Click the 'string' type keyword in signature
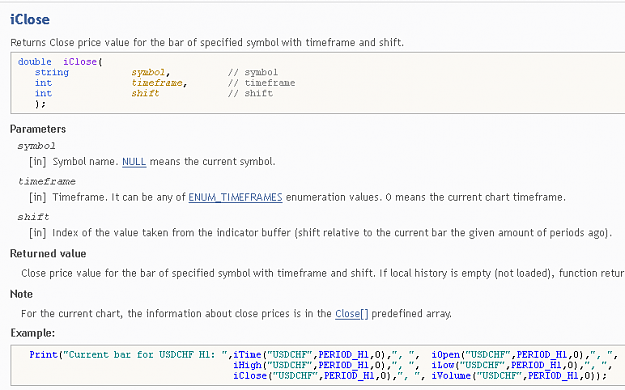This screenshot has height=390, width=625. pyautogui.click(x=52, y=73)
